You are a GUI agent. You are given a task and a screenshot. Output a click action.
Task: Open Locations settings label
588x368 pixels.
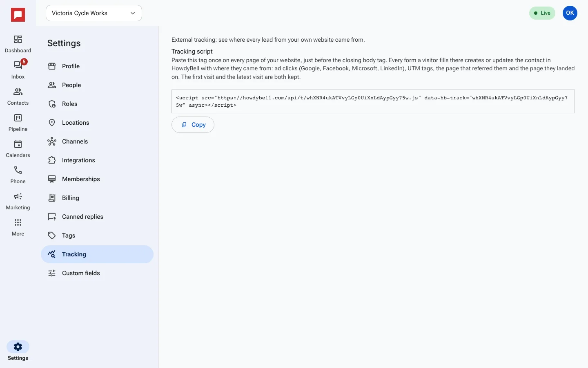tap(76, 123)
